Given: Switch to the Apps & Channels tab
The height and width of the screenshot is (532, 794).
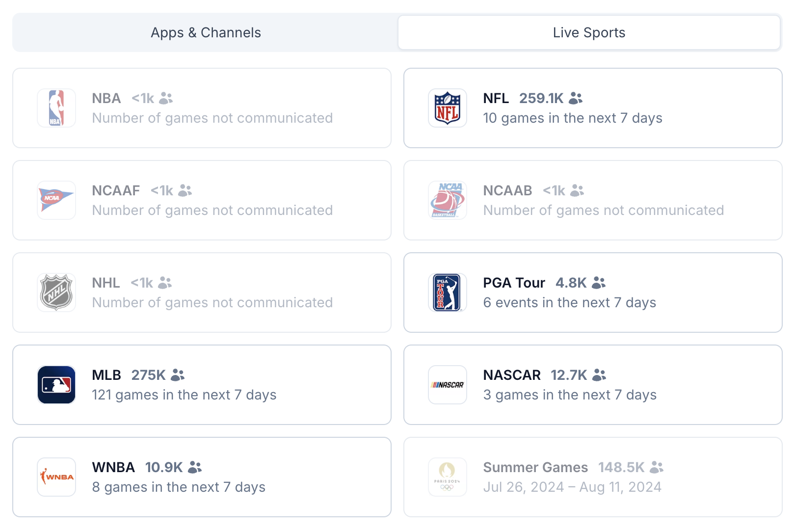Looking at the screenshot, I should [206, 32].
